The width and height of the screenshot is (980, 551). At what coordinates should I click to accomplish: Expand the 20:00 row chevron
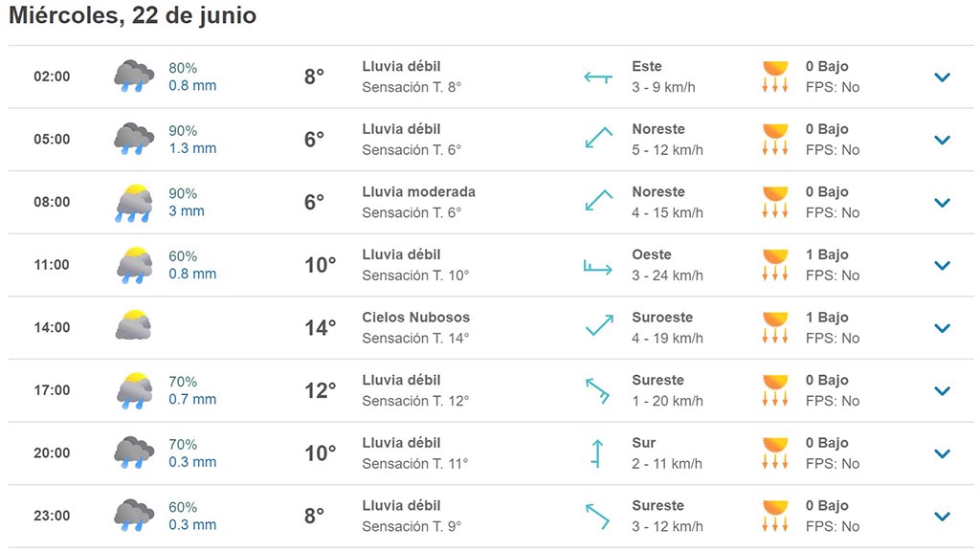pos(942,453)
